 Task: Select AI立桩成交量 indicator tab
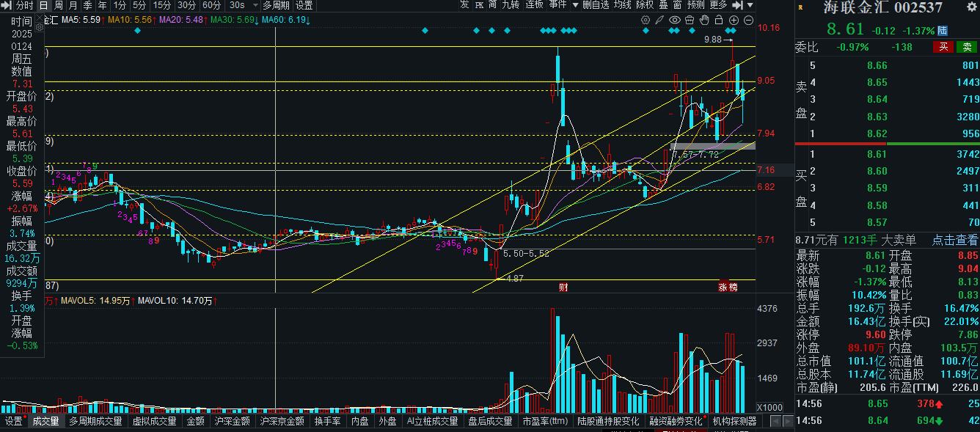click(432, 422)
